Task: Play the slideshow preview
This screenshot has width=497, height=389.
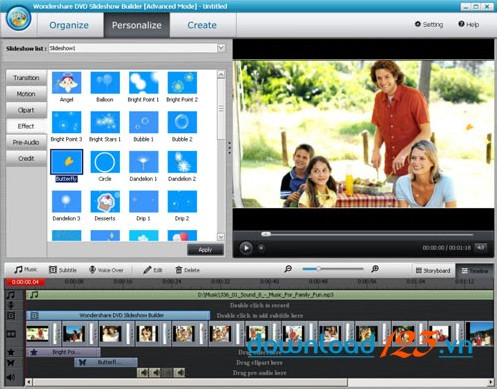Action: click(x=246, y=248)
